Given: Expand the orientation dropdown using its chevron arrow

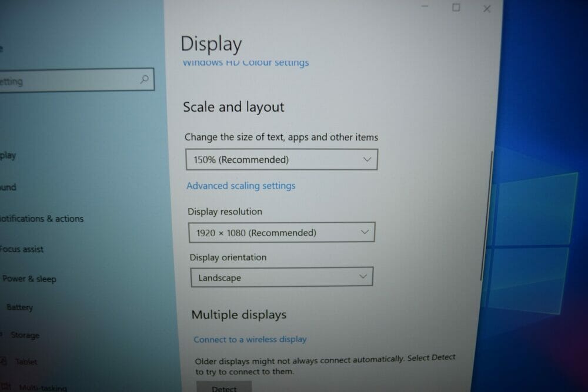Looking at the screenshot, I should coord(363,277).
